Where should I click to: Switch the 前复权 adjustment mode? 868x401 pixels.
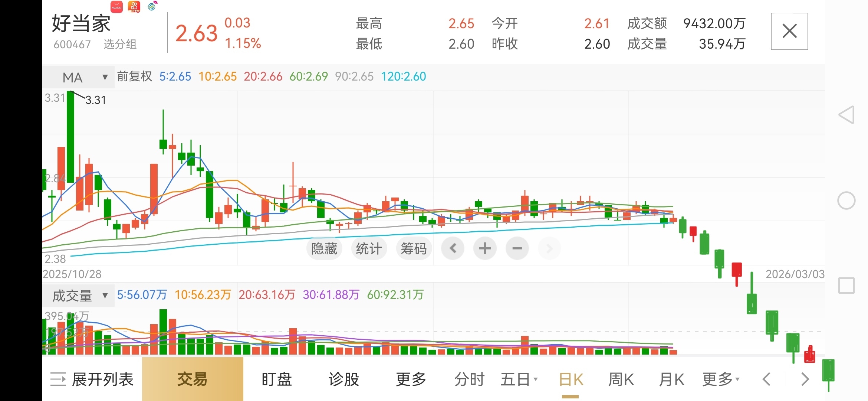pyautogui.click(x=135, y=76)
